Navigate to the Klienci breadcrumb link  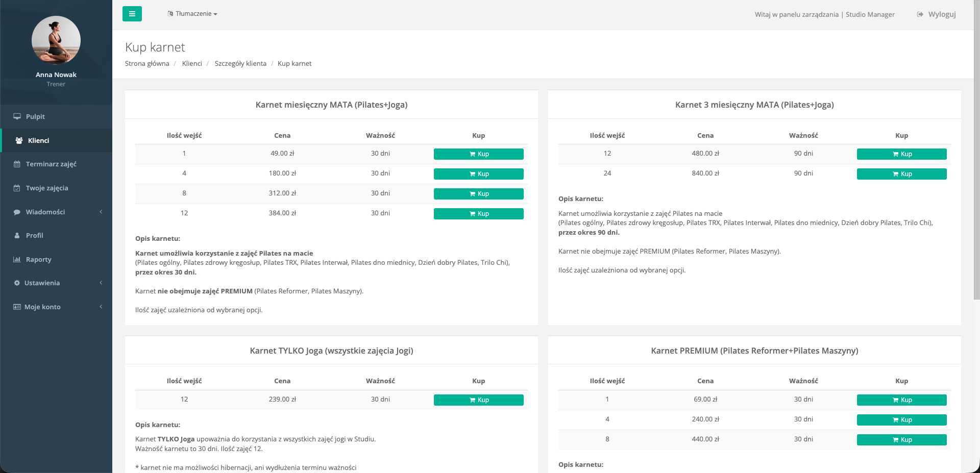[x=192, y=64]
